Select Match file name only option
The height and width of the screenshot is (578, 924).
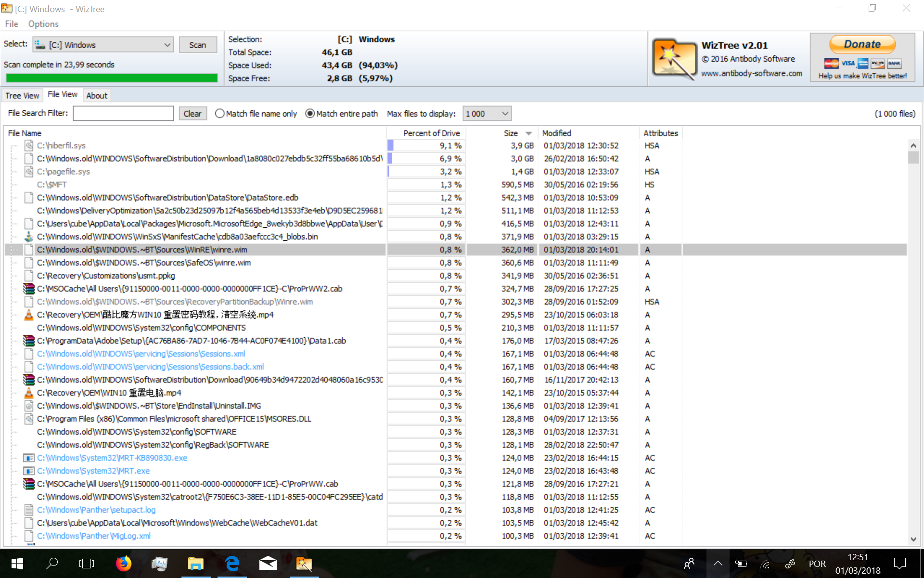click(220, 114)
